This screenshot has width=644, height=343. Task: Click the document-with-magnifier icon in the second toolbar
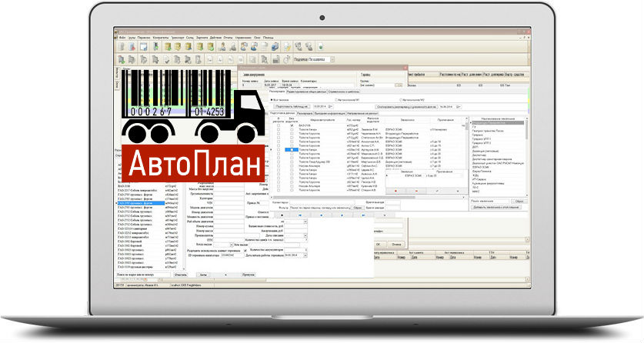point(265,59)
